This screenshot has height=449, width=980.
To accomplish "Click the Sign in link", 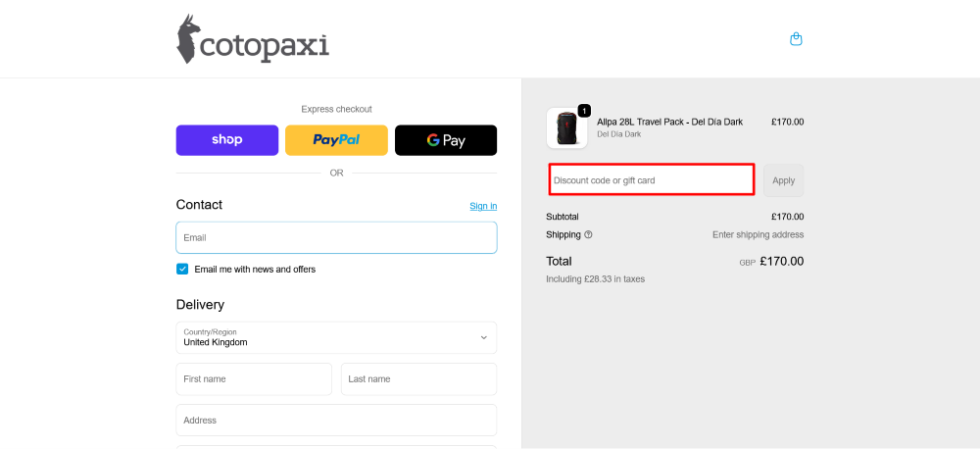I will click(x=483, y=206).
